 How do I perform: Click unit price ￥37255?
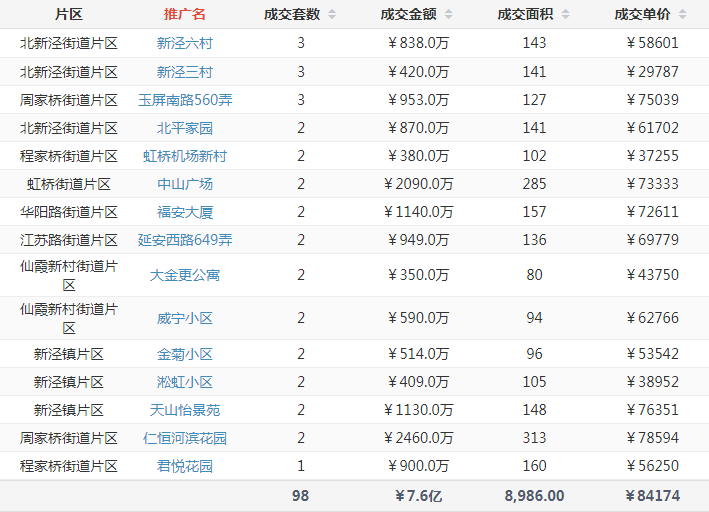coord(652,156)
